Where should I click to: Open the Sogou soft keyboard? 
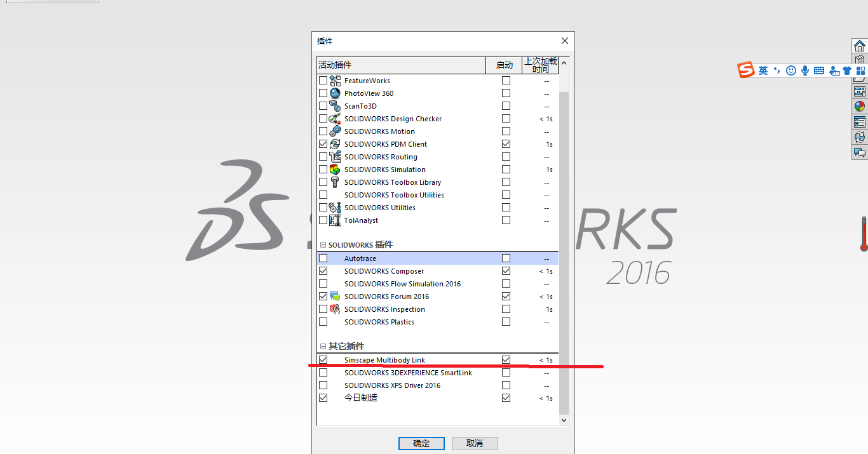[x=819, y=70]
